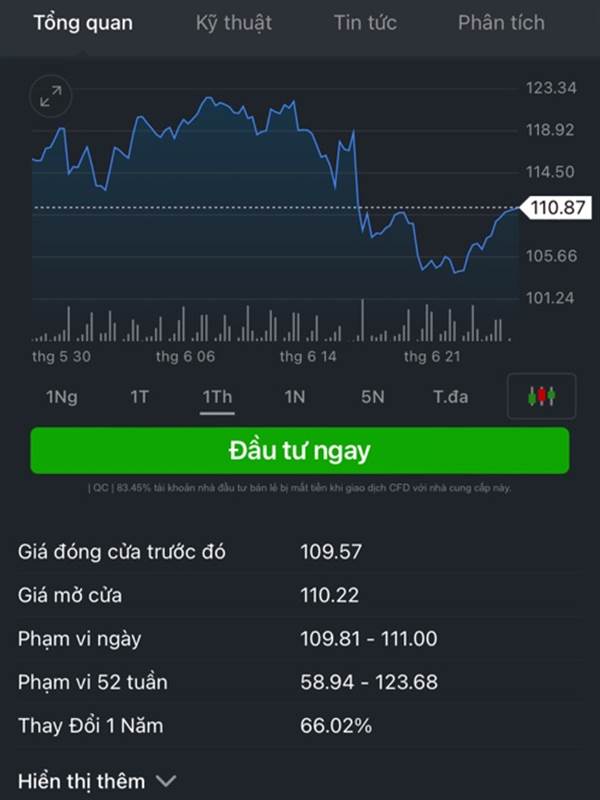Select the 1Ng time range

[x=62, y=396]
